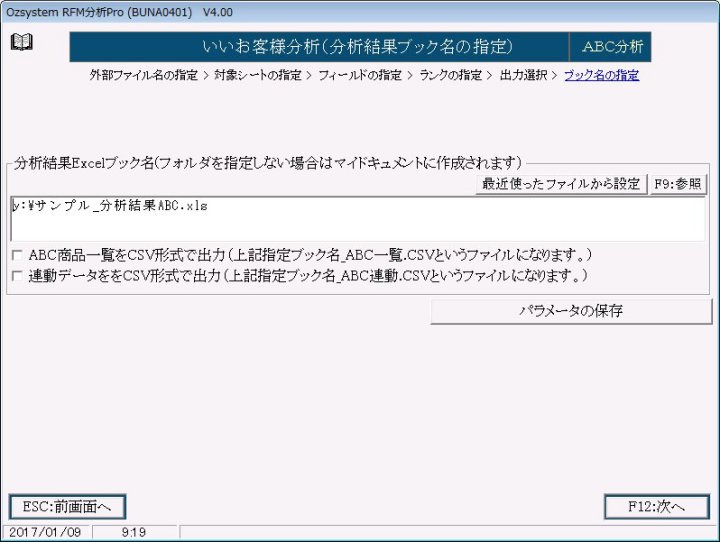The image size is (720, 542).
Task: Go to 外部ファイル名の指定 step
Action: click(143, 75)
